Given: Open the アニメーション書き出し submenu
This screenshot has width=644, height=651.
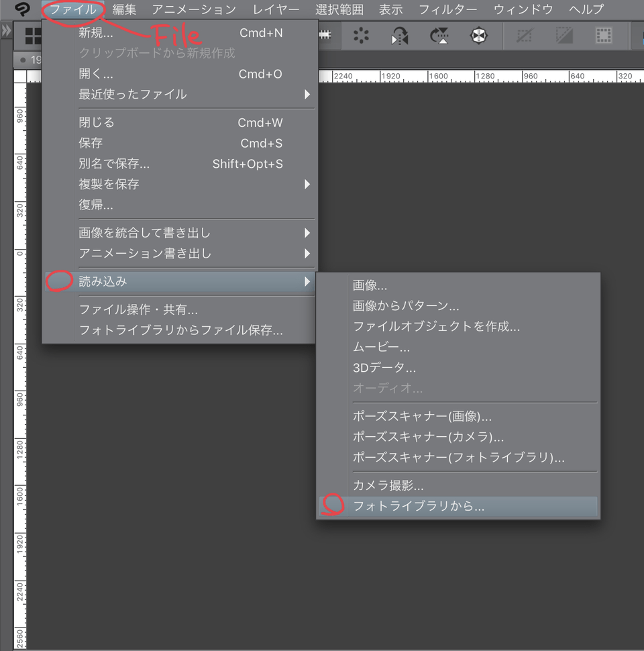Looking at the screenshot, I should (195, 254).
